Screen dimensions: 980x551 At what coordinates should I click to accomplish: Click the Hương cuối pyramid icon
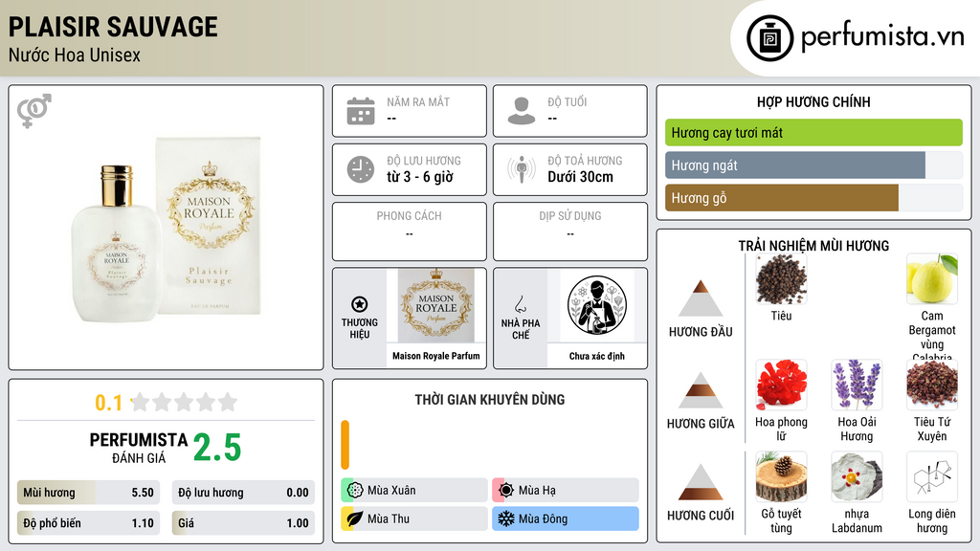[x=701, y=482]
